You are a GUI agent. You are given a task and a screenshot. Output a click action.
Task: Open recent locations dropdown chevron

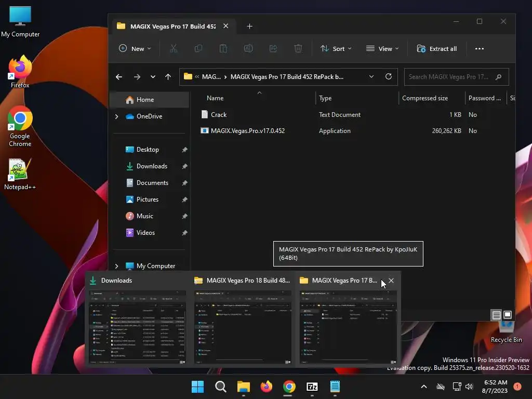[x=153, y=77]
